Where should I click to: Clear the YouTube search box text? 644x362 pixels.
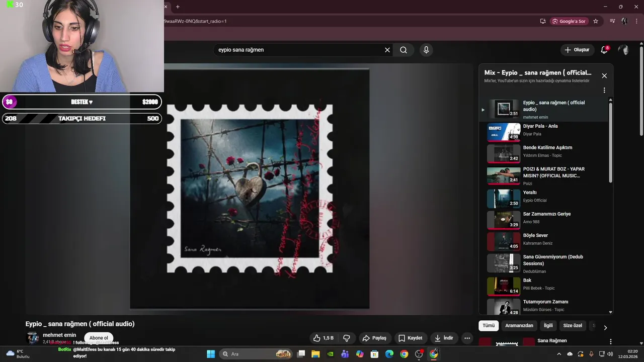(387, 50)
